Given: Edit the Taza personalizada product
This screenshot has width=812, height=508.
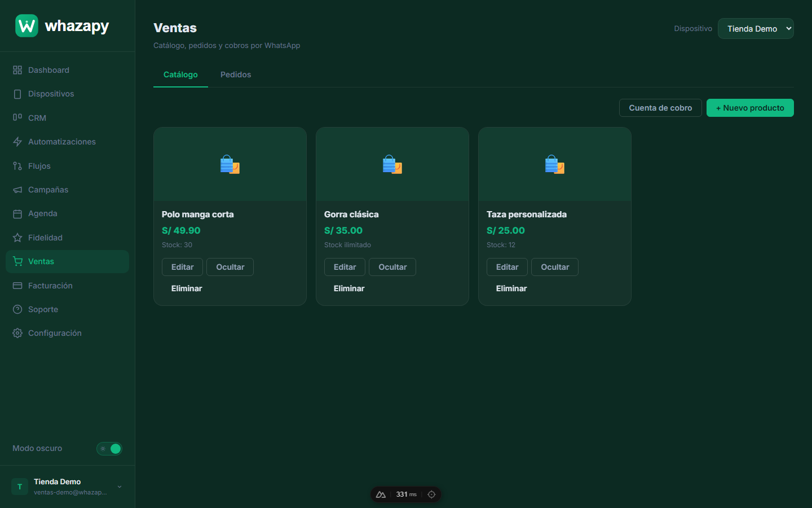Looking at the screenshot, I should tap(507, 267).
